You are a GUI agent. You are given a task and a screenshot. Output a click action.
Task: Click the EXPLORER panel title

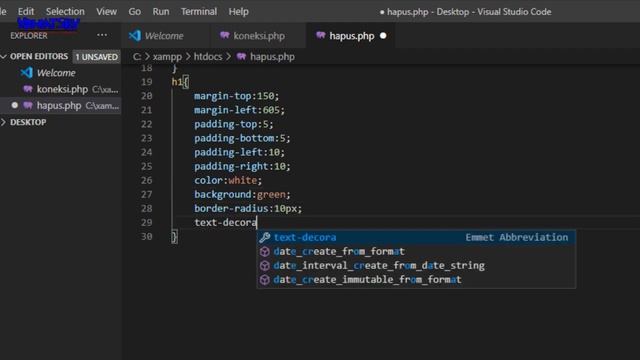coord(29,36)
